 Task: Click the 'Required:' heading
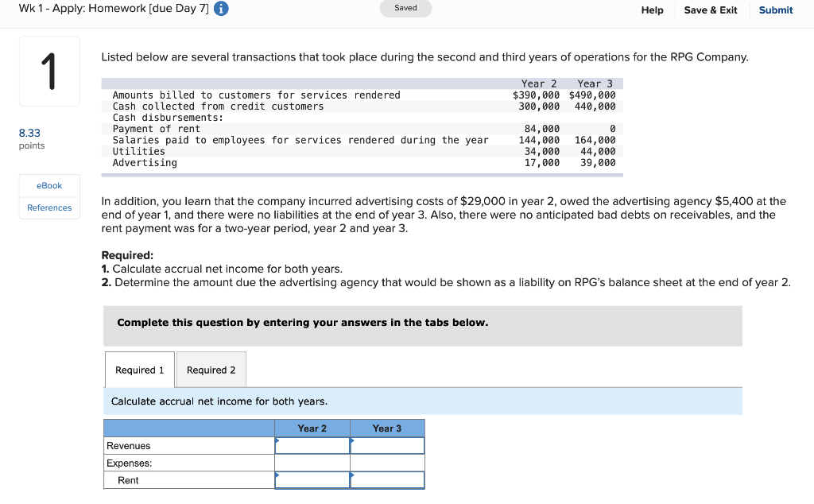[127, 255]
